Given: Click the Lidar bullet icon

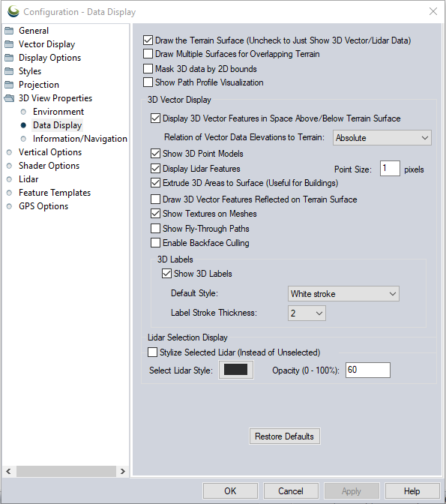Looking at the screenshot, I should 9,179.
